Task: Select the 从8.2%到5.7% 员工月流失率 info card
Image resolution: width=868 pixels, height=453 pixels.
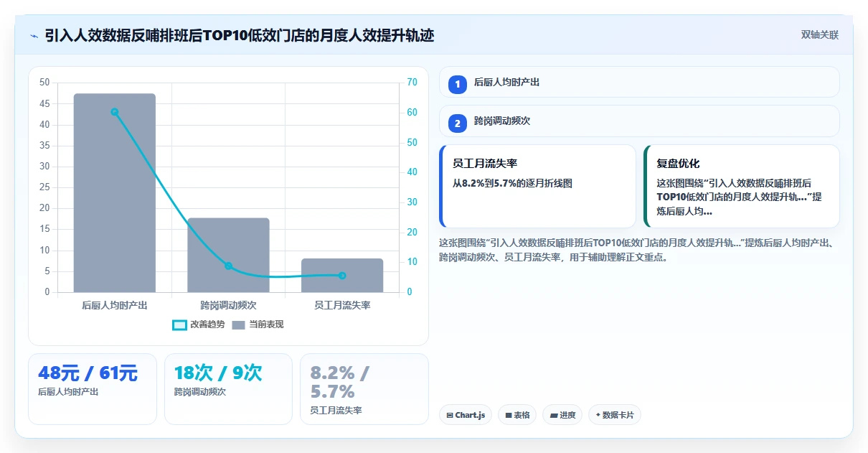Action: [x=537, y=186]
